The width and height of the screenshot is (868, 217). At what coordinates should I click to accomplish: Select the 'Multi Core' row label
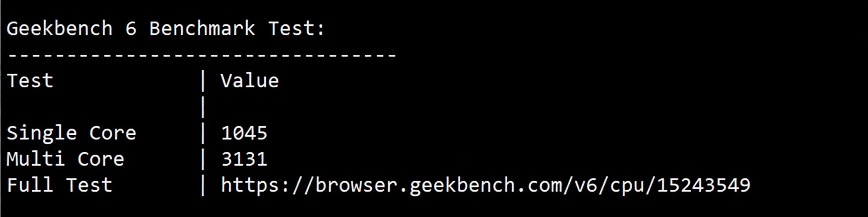click(x=66, y=159)
